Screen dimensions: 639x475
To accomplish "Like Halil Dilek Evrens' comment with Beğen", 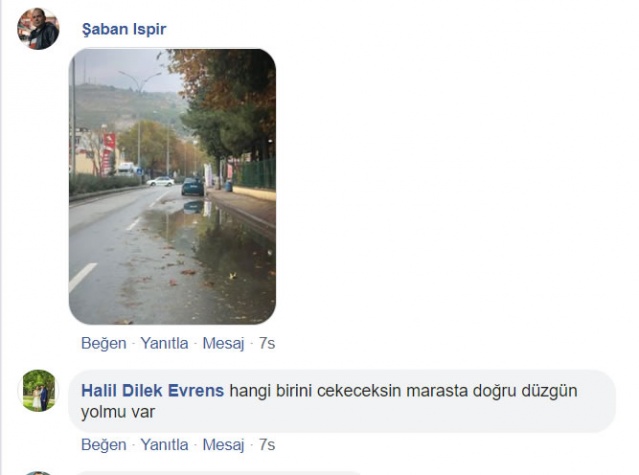I will coord(104,444).
